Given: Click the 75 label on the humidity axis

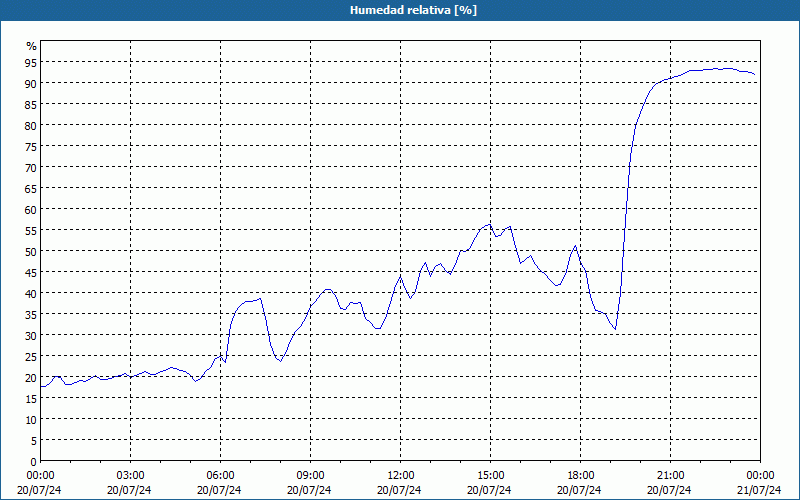Looking at the screenshot, I should [31, 146].
